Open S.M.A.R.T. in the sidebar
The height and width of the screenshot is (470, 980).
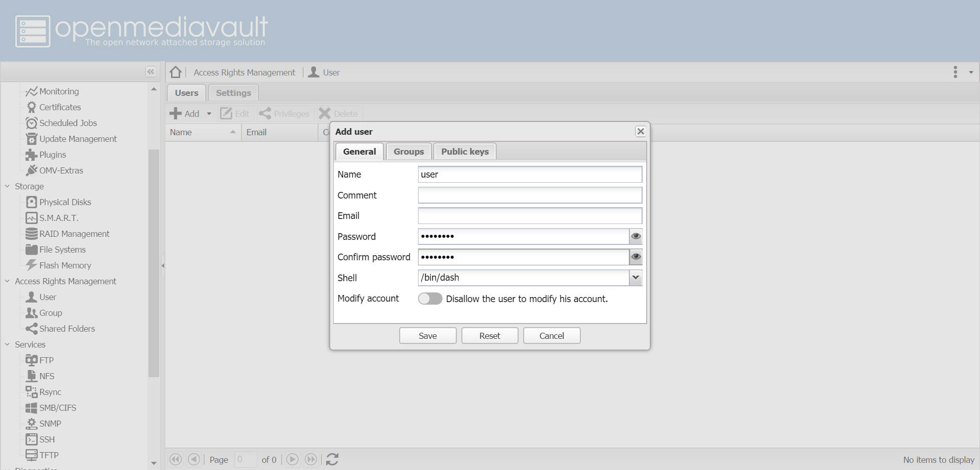point(52,218)
